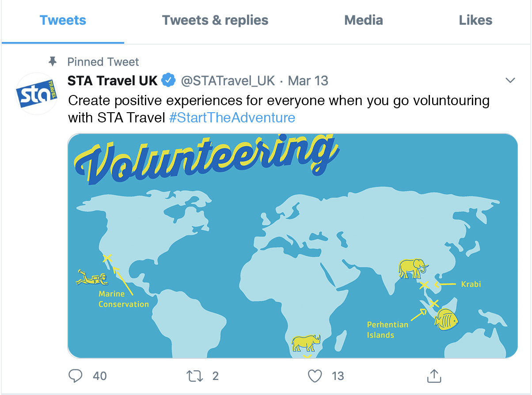Click the STA Travel UK account name
The width and height of the screenshot is (532, 395).
click(112, 81)
